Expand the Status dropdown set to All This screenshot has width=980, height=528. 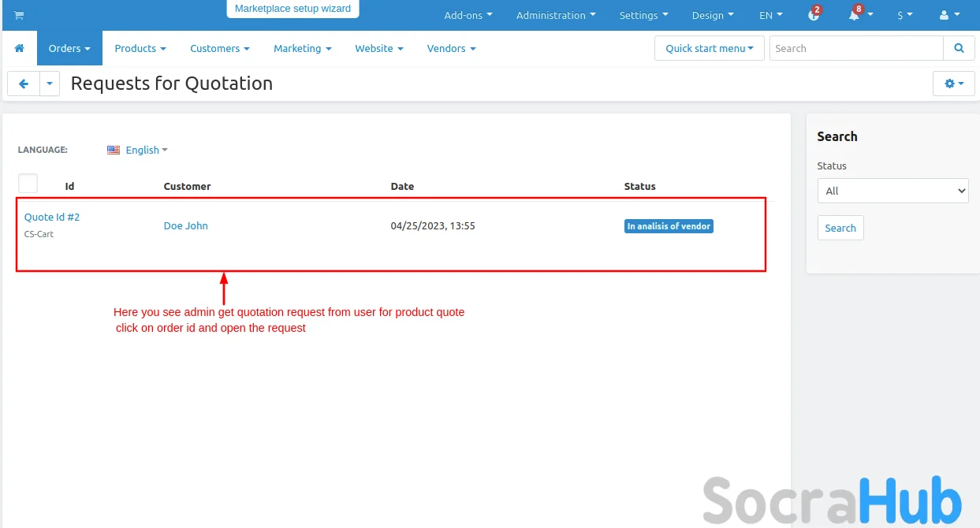[x=892, y=191]
